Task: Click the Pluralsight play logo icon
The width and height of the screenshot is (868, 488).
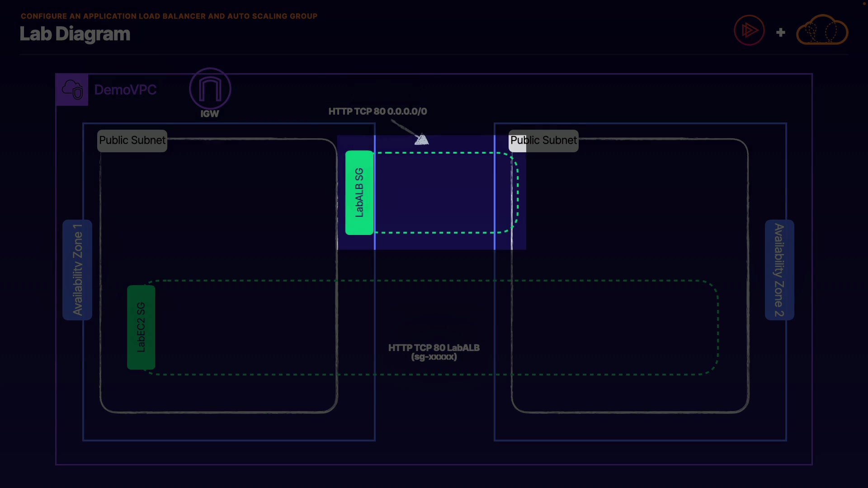Action: 749,31
